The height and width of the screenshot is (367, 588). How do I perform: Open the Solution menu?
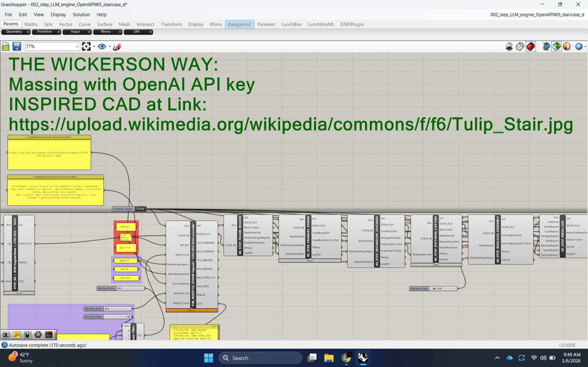coord(81,14)
